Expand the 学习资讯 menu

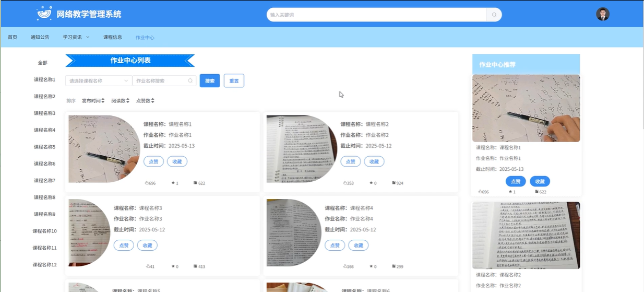(x=76, y=37)
